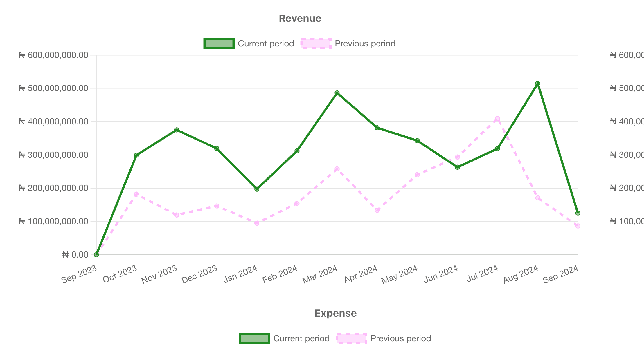Click green Current period swatch in Revenue legend
644x346 pixels.
pyautogui.click(x=219, y=44)
